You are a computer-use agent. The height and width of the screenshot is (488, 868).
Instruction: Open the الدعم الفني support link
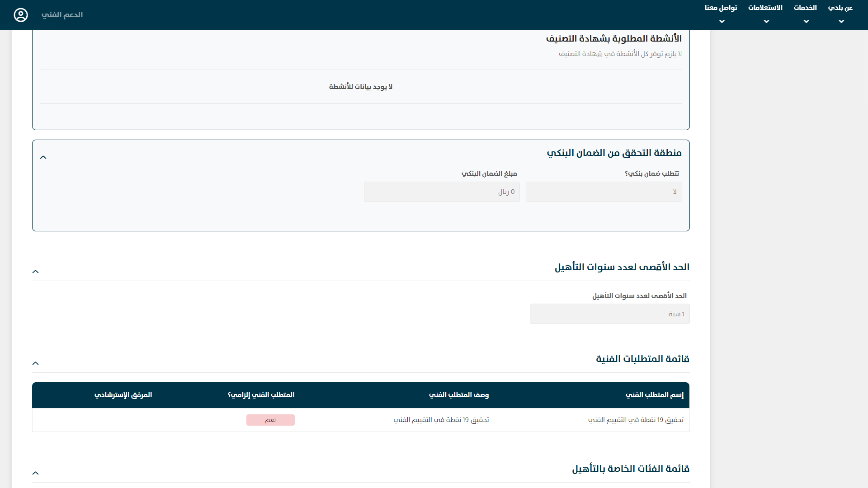click(62, 15)
